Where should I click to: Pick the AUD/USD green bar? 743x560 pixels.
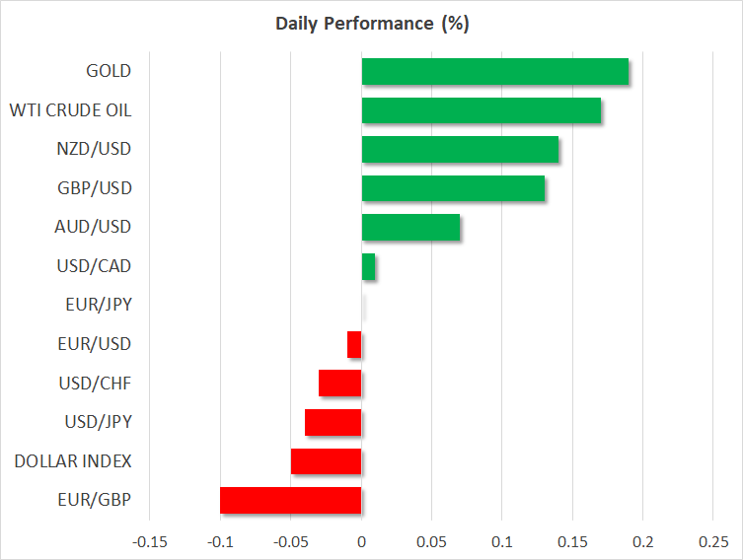[x=410, y=227]
